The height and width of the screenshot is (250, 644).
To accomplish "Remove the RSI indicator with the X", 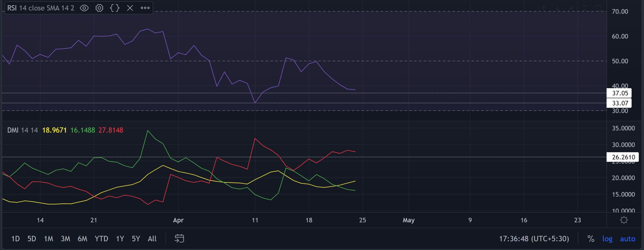I will pyautogui.click(x=130, y=8).
